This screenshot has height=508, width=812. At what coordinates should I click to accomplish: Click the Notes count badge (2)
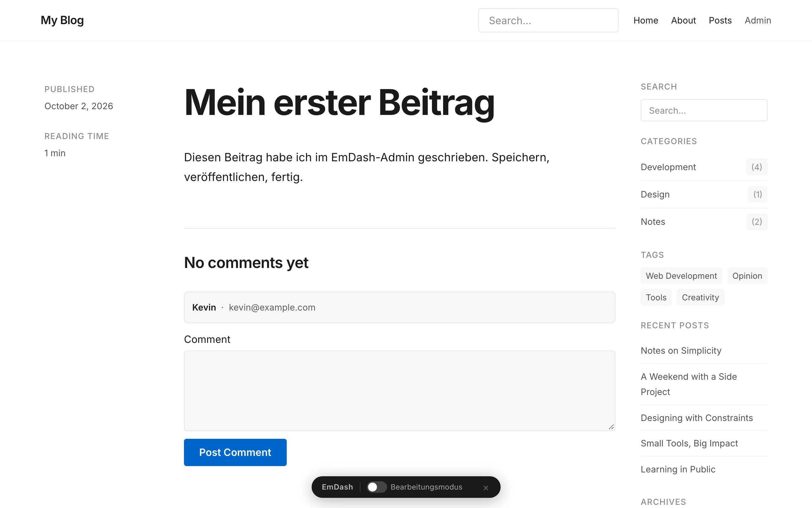(756, 222)
